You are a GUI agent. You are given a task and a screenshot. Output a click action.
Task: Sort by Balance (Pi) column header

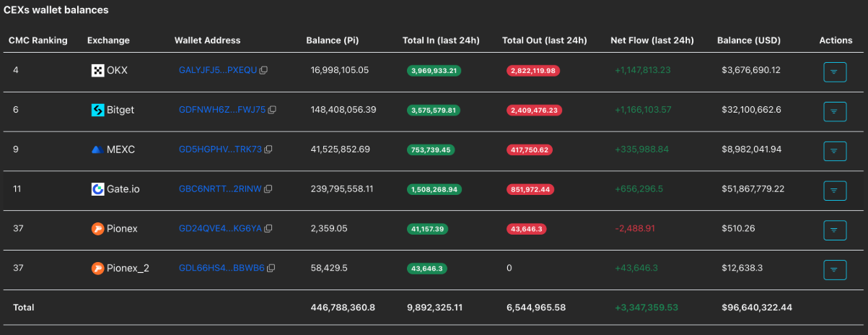click(333, 40)
